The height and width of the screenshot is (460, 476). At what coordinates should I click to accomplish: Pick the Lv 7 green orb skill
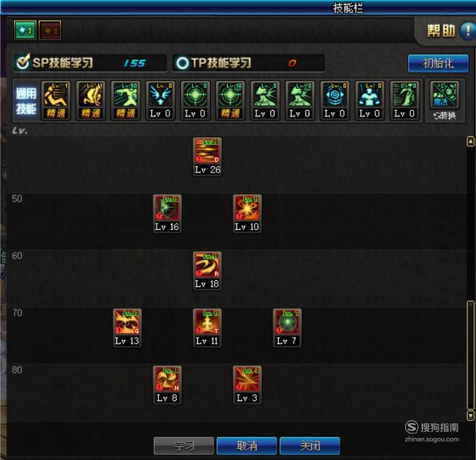pyautogui.click(x=287, y=322)
